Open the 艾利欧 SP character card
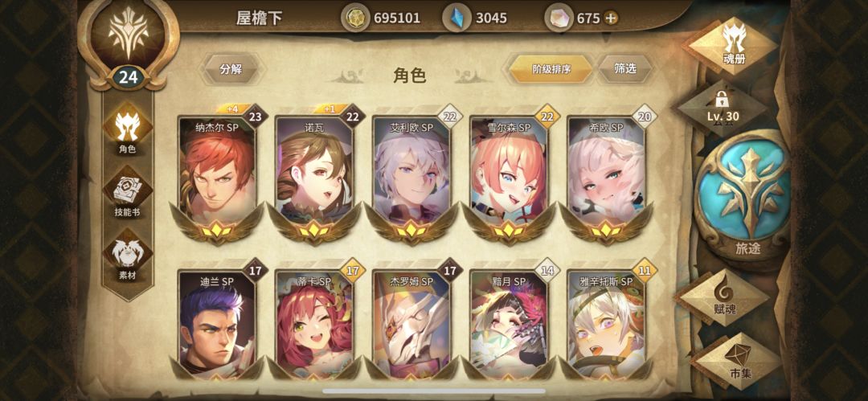Image resolution: width=868 pixels, height=401 pixels. [411, 176]
